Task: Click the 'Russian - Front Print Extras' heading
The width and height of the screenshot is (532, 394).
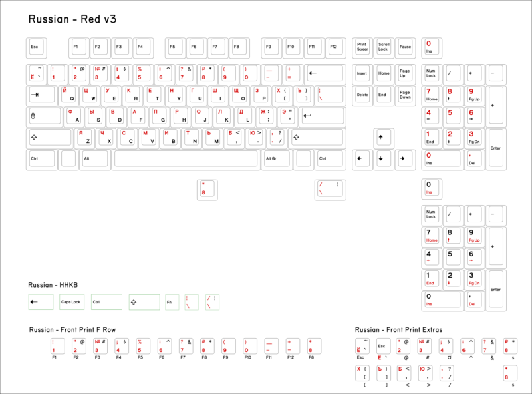Action: (x=398, y=330)
